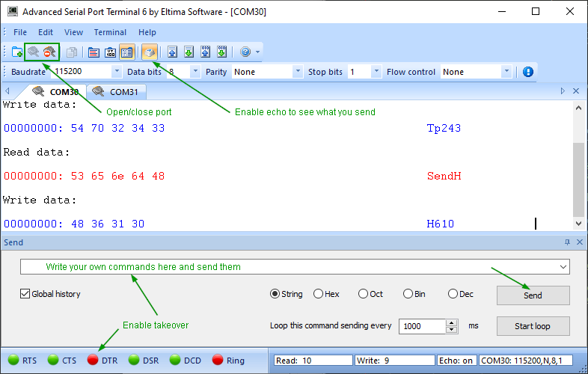
Task: Click terminal scrollbar down arrow
Action: coord(578,224)
